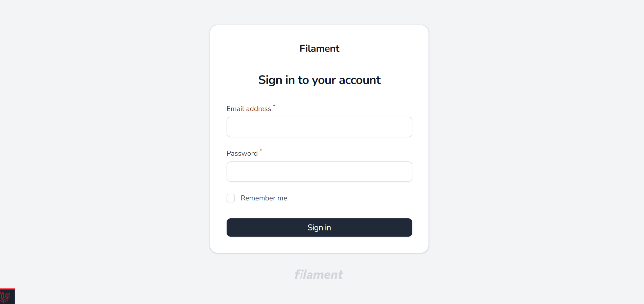644x304 pixels.
Task: Submit the login form via Sign in
Action: [x=319, y=227]
